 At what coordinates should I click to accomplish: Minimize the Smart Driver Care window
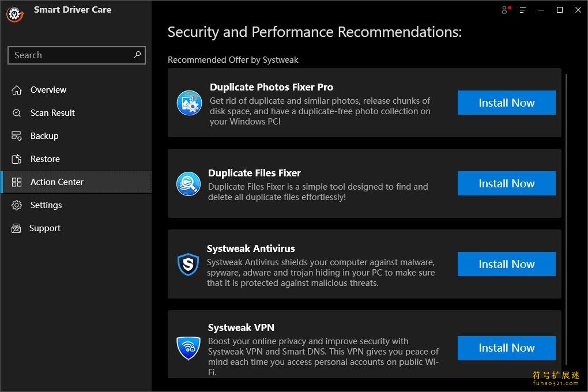[541, 10]
